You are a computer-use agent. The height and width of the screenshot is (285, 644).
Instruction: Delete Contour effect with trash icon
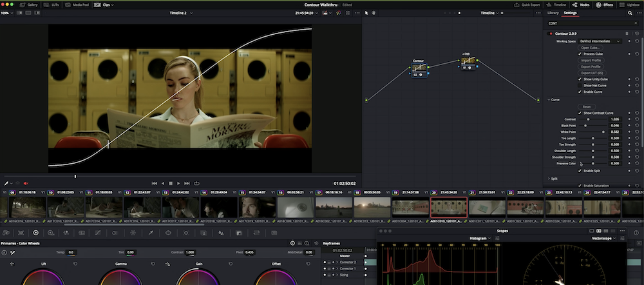click(627, 34)
